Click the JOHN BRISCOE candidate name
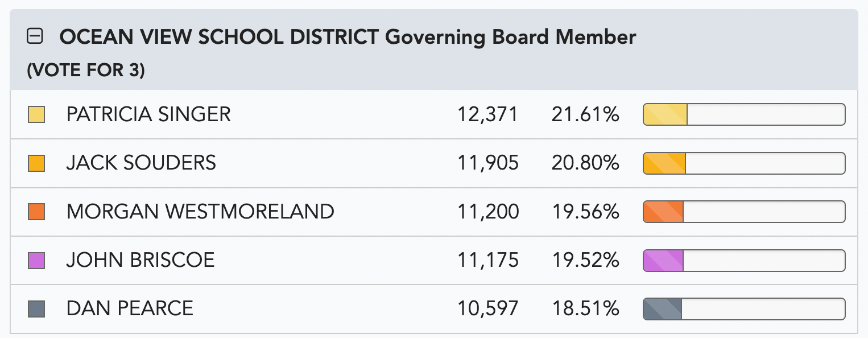This screenshot has width=868, height=338. [x=140, y=260]
